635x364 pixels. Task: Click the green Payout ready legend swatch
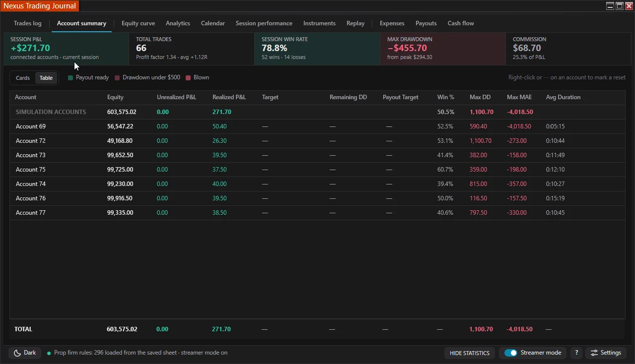71,78
